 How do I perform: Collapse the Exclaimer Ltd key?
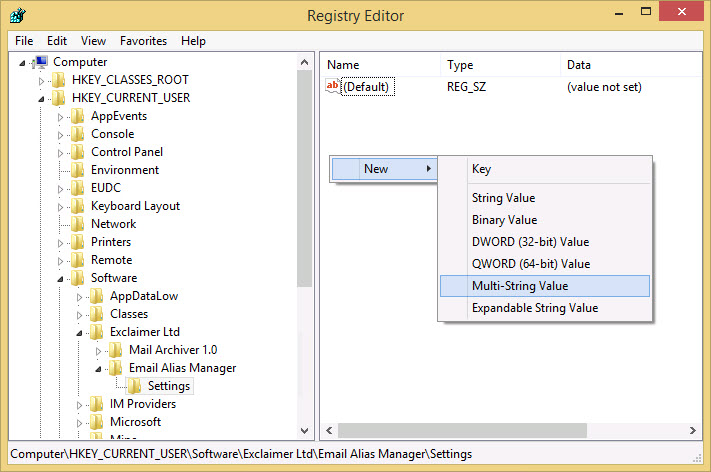click(x=79, y=333)
